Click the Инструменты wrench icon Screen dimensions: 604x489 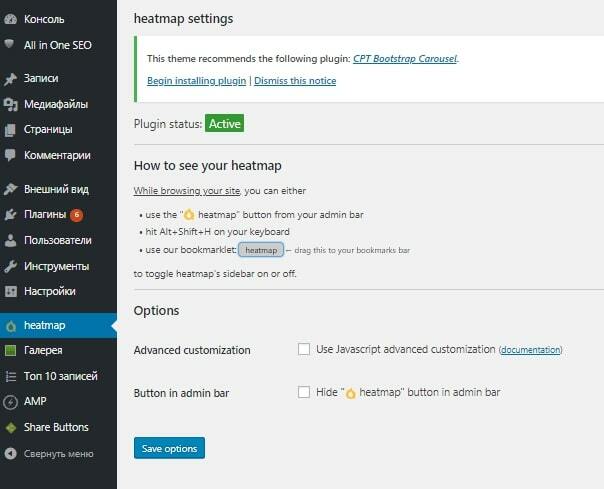pyautogui.click(x=10, y=266)
